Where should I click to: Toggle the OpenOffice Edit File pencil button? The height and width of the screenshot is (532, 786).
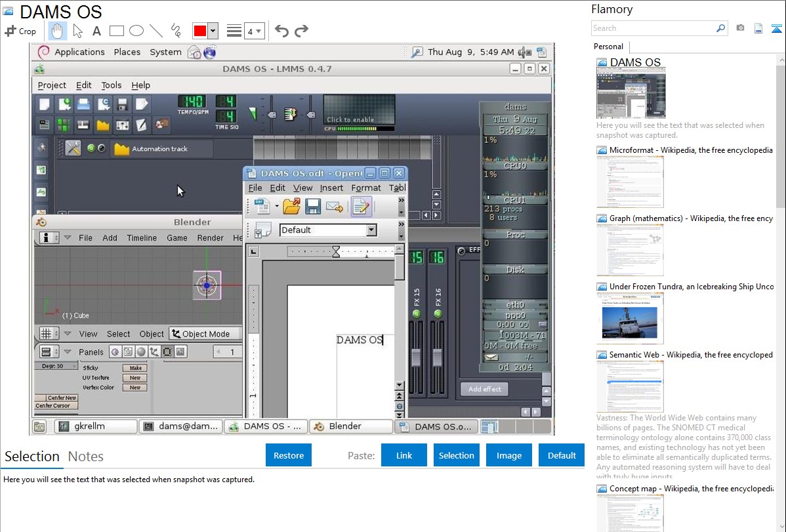360,206
